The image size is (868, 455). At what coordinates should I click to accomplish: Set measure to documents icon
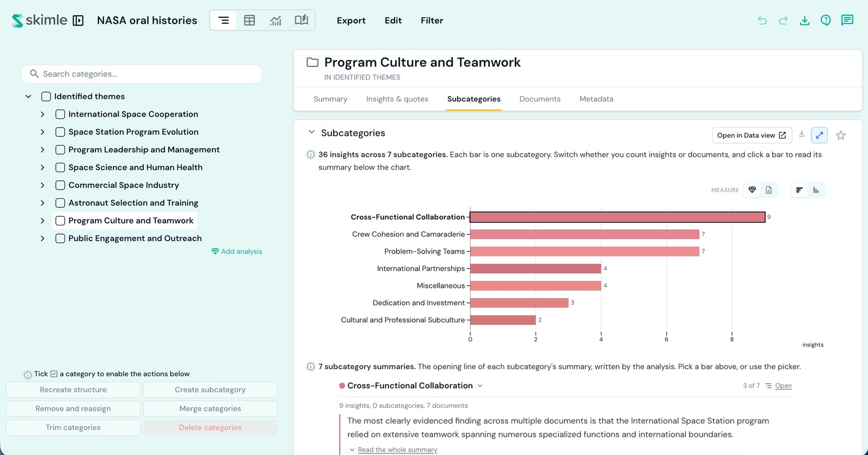769,190
